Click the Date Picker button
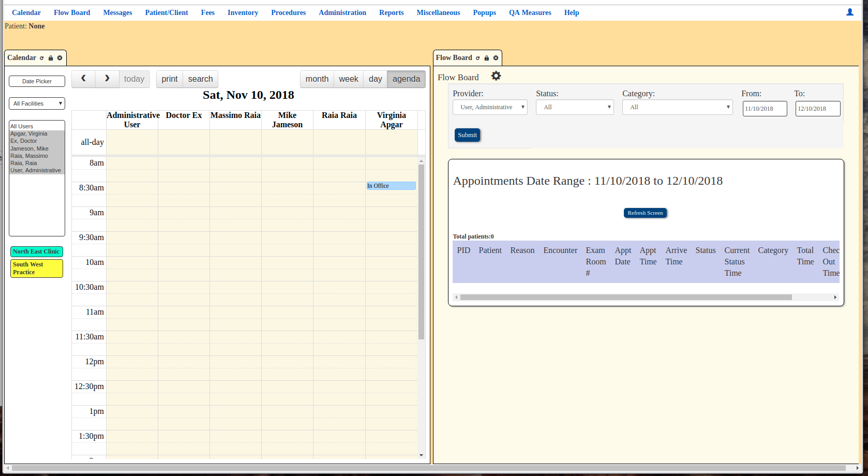Image resolution: width=868 pixels, height=476 pixels. (37, 81)
